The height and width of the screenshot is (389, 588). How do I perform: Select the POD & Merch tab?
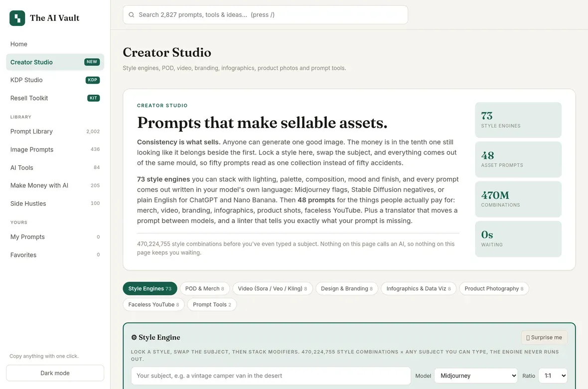[x=205, y=288]
